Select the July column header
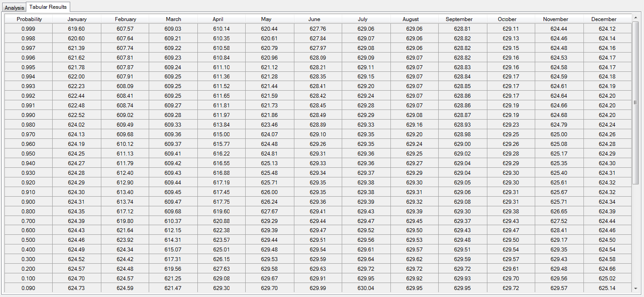Image resolution: width=644 pixels, height=297 pixels. tap(362, 19)
